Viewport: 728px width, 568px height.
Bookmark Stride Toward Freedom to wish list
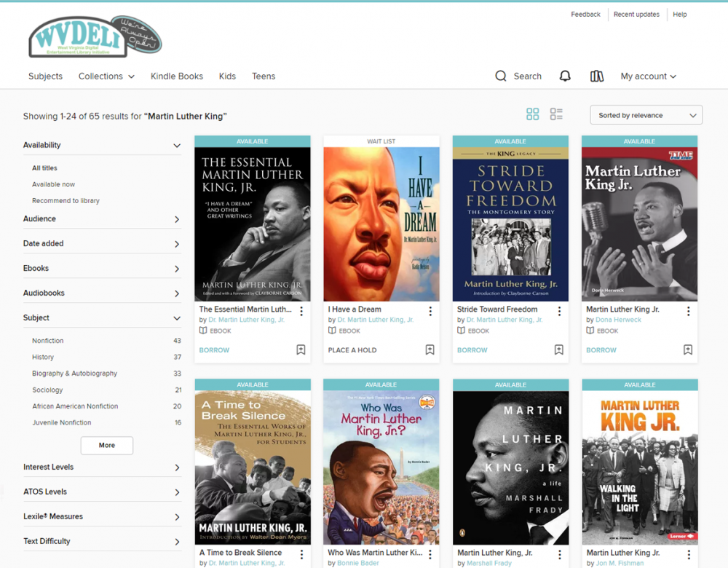(559, 350)
